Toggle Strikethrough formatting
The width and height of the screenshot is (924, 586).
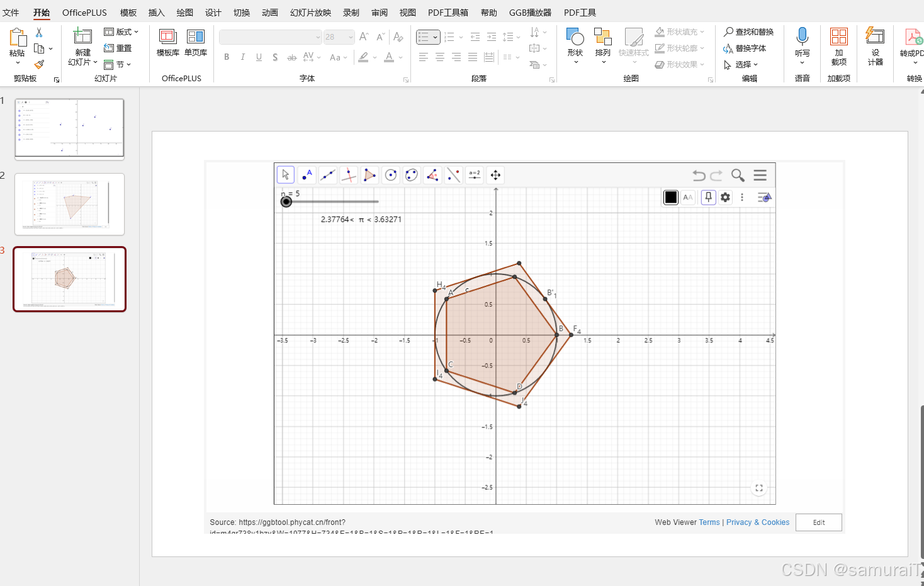pyautogui.click(x=291, y=57)
